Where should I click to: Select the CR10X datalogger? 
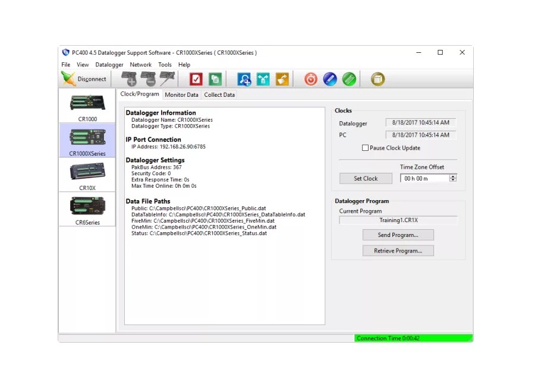[x=87, y=175]
